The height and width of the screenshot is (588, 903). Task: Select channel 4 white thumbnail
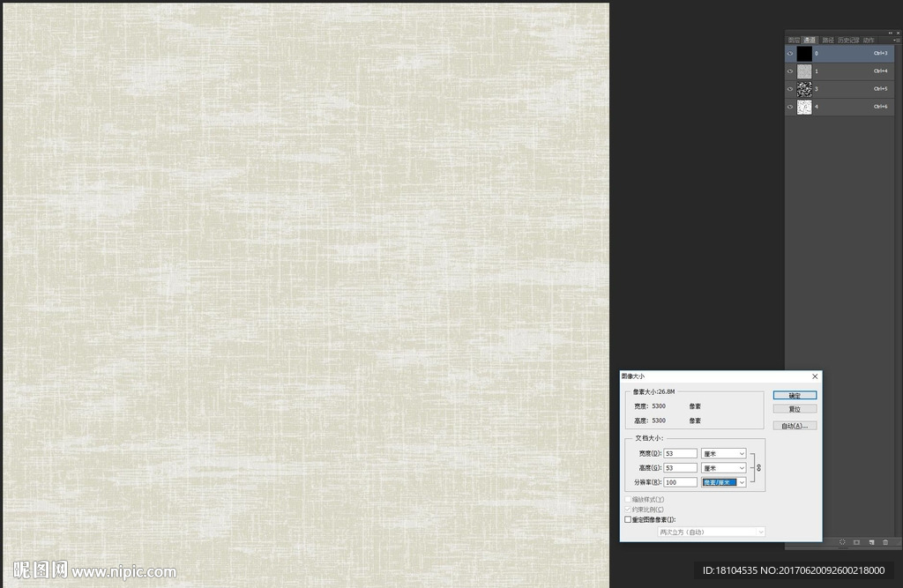[804, 108]
